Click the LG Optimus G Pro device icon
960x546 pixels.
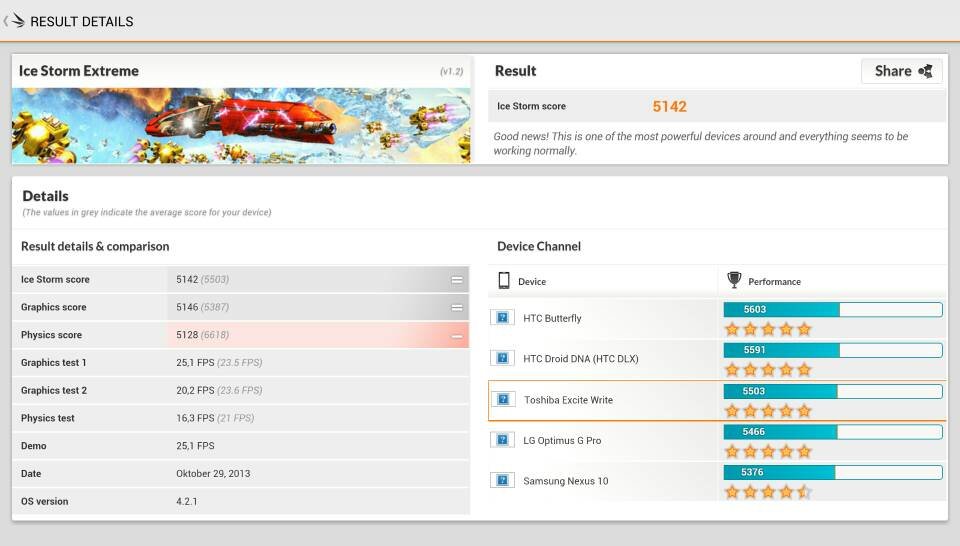[x=503, y=439]
